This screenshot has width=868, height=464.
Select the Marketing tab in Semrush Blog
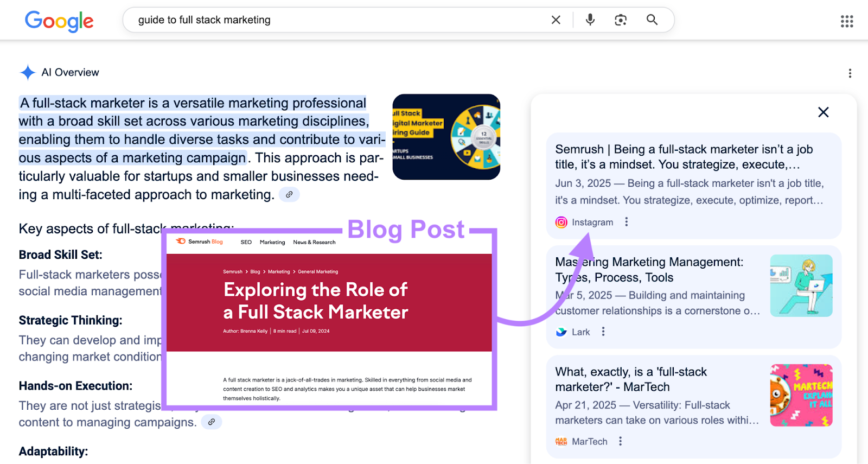[x=272, y=242]
